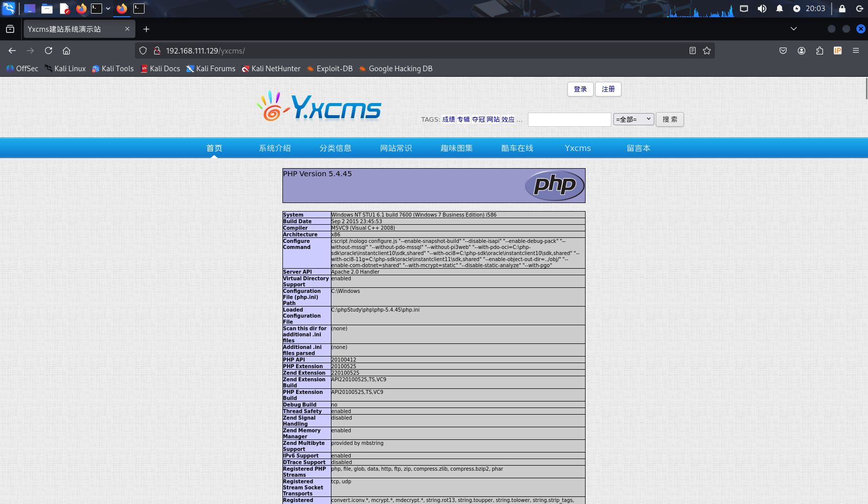Screen dimensions: 868x504
Task: Click the show desktop panel icon
Action: pyautogui.click(x=30, y=9)
